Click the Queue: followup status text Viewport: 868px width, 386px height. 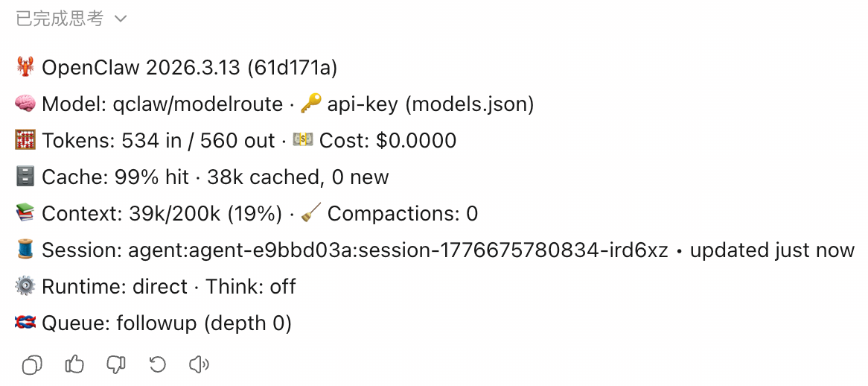pos(119,323)
